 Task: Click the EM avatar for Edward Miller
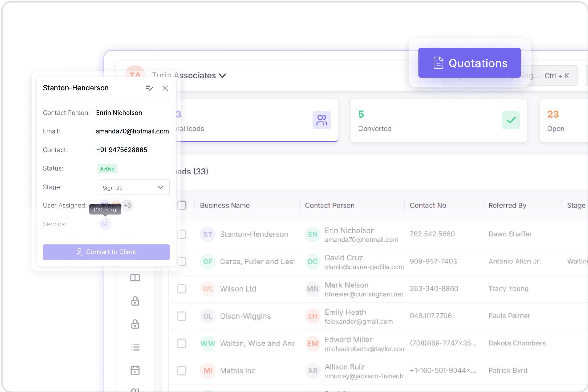click(313, 344)
